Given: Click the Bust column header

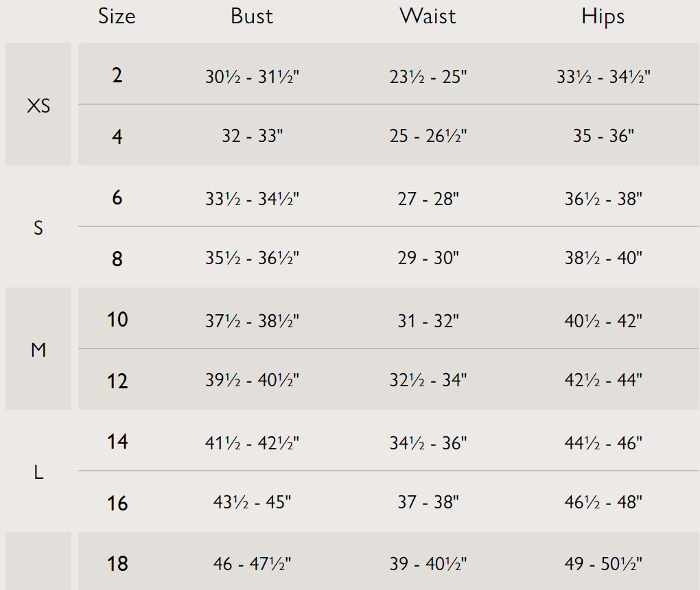Looking at the screenshot, I should (x=252, y=16).
